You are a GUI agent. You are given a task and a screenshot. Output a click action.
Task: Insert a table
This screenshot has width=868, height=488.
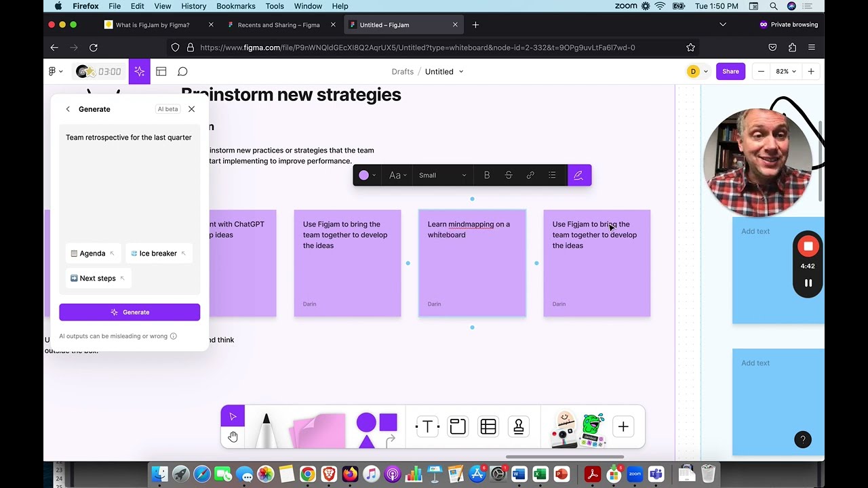(x=488, y=426)
